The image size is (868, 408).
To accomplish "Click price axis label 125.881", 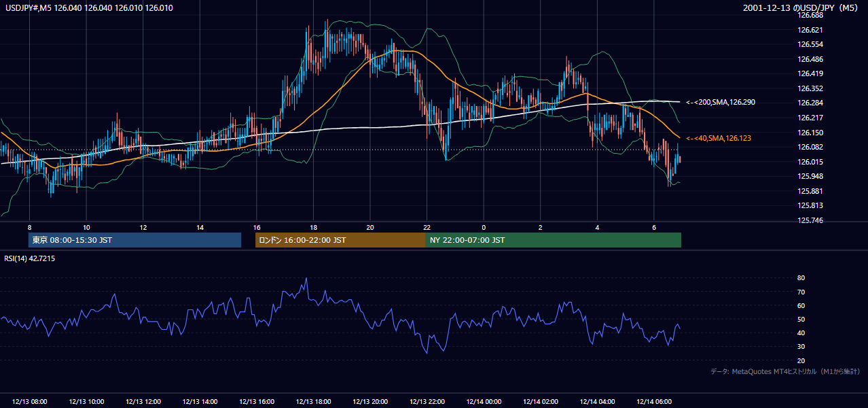I will pyautogui.click(x=810, y=191).
